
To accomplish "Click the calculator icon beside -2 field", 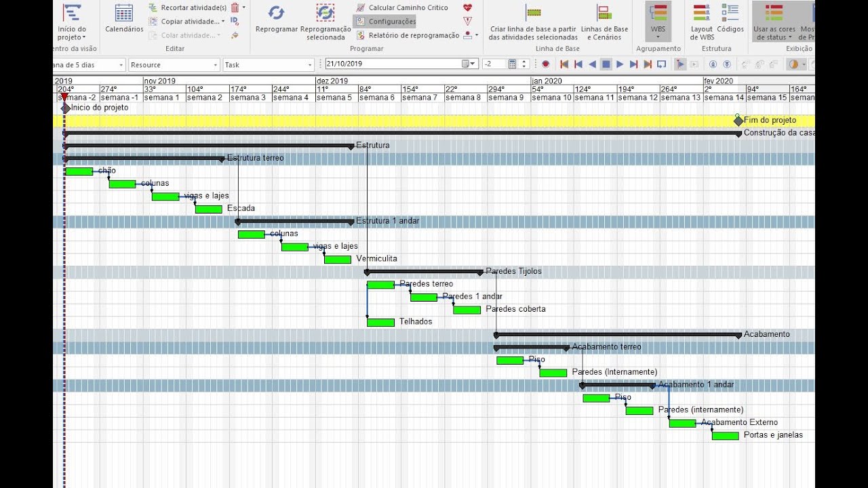I will [x=512, y=64].
